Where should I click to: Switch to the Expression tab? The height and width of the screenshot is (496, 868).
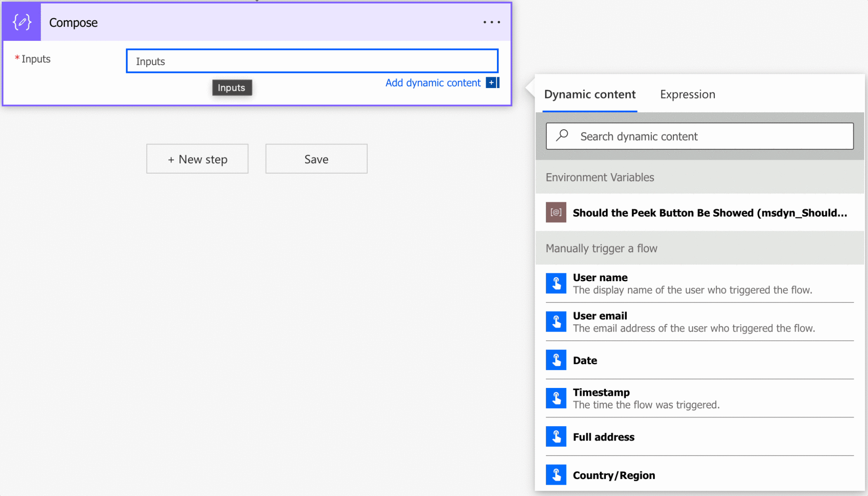(x=687, y=94)
